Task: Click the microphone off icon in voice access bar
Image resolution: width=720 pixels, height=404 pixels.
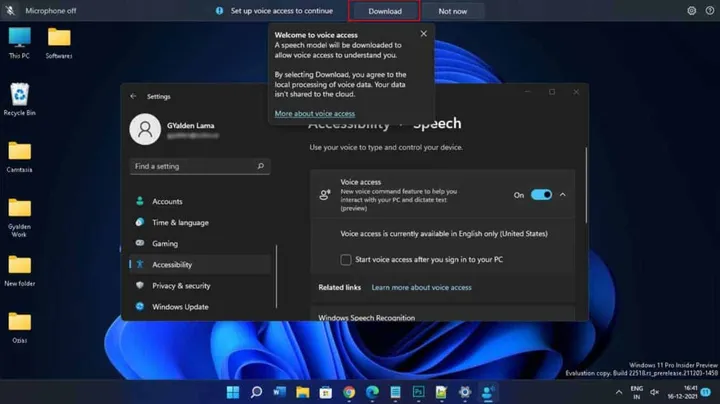Action: pyautogui.click(x=10, y=11)
